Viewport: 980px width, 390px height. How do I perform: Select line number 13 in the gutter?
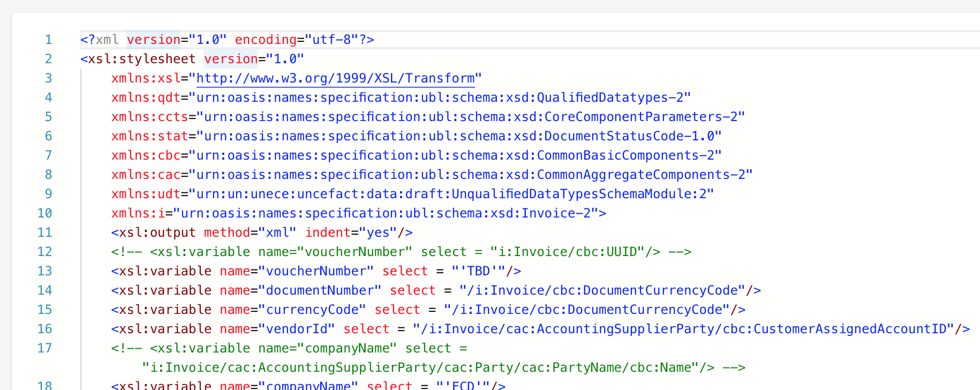[x=44, y=271]
